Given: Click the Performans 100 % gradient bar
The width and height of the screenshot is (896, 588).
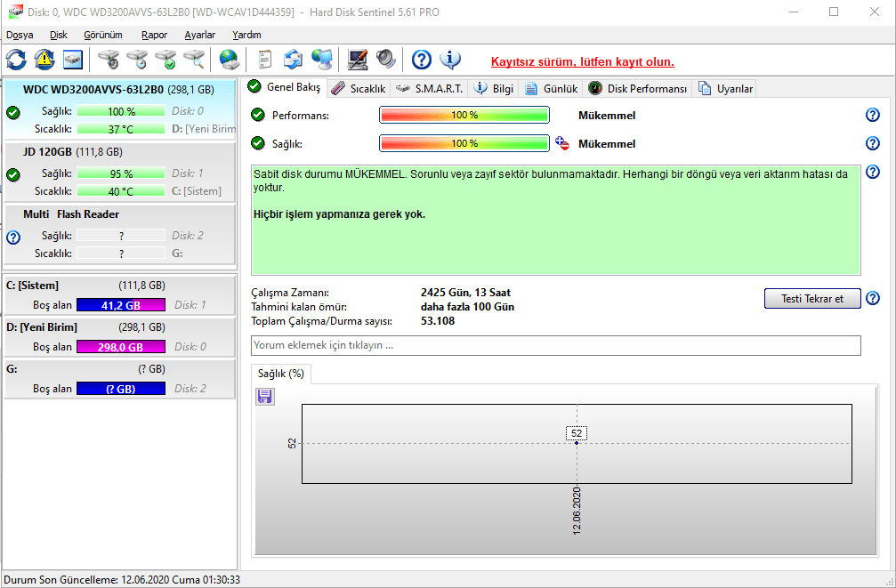Looking at the screenshot, I should (x=464, y=115).
